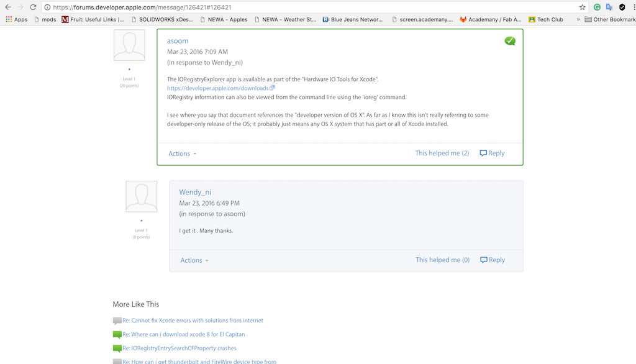Viewport: 636px width, 364px height.
Task: Open screen.academany bookmark
Action: pos(422,19)
